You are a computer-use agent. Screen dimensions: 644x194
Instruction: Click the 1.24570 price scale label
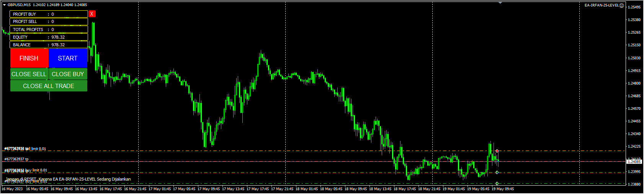(x=634, y=109)
